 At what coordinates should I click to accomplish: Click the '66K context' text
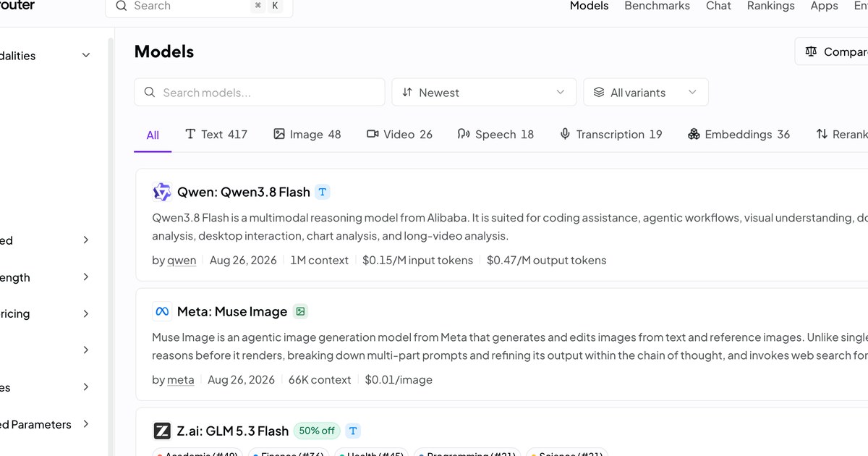click(x=320, y=380)
